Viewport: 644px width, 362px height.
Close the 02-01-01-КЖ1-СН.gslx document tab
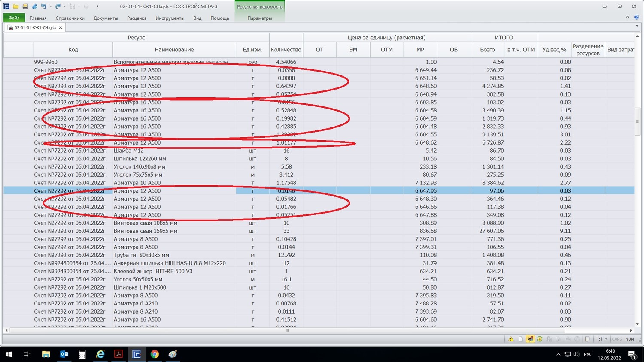61,27
